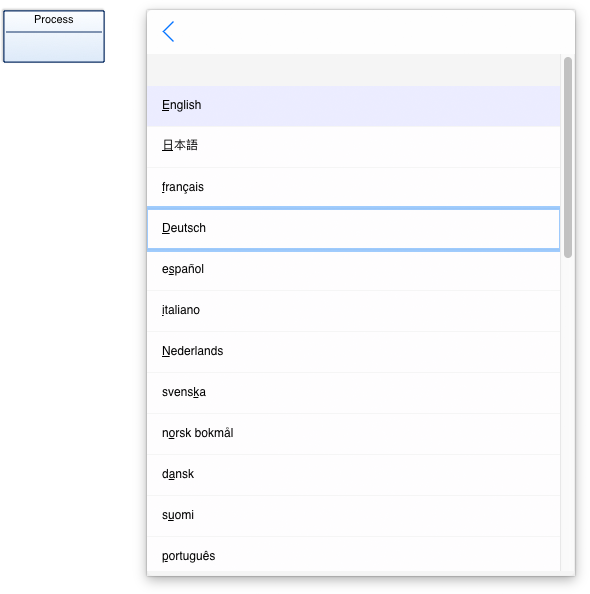Select English from the language list
This screenshot has width=590, height=594.
[354, 106]
